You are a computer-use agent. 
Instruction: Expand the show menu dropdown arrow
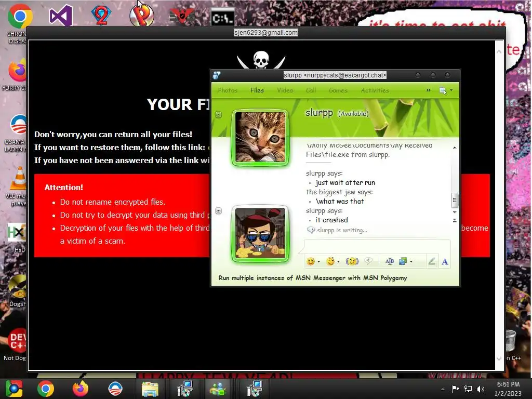(451, 90)
